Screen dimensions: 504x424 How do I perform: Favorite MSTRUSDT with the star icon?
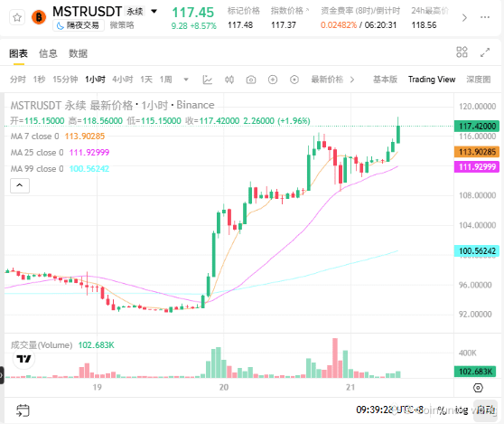click(17, 17)
